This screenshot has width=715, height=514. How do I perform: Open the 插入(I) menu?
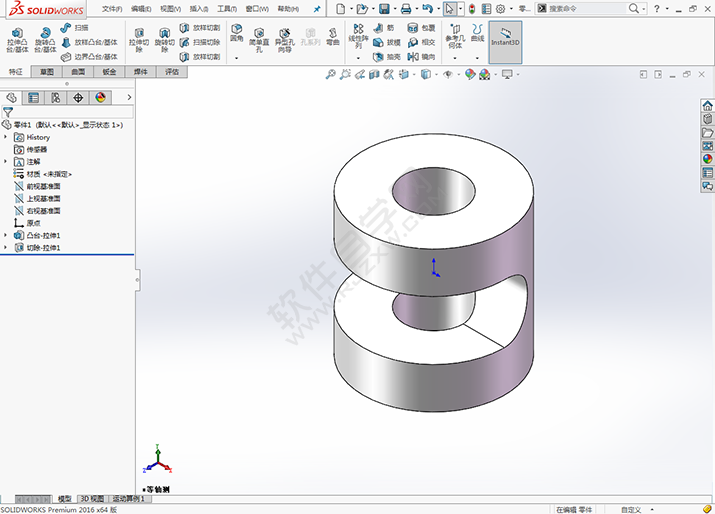click(199, 8)
